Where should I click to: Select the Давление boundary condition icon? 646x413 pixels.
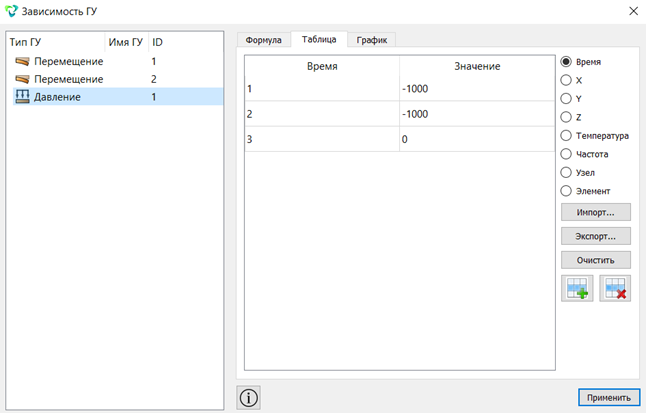22,96
